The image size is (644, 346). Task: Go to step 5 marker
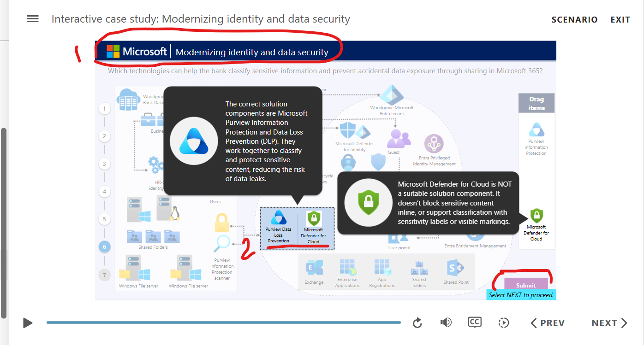[x=105, y=219]
